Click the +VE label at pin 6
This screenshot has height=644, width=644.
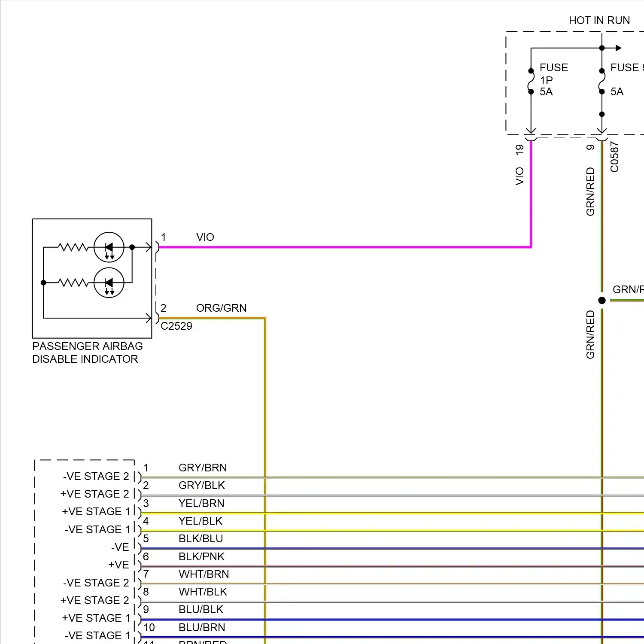point(119,565)
